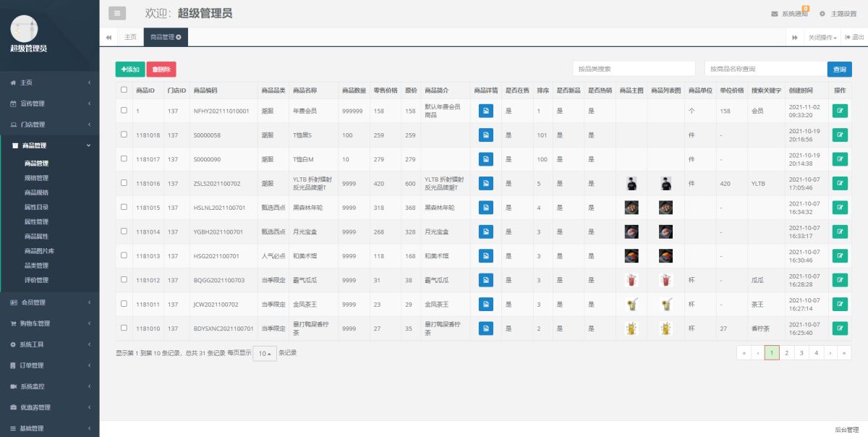The width and height of the screenshot is (868, 437).
Task: Expand the 会员管理 sidebar menu
Action: 49,302
